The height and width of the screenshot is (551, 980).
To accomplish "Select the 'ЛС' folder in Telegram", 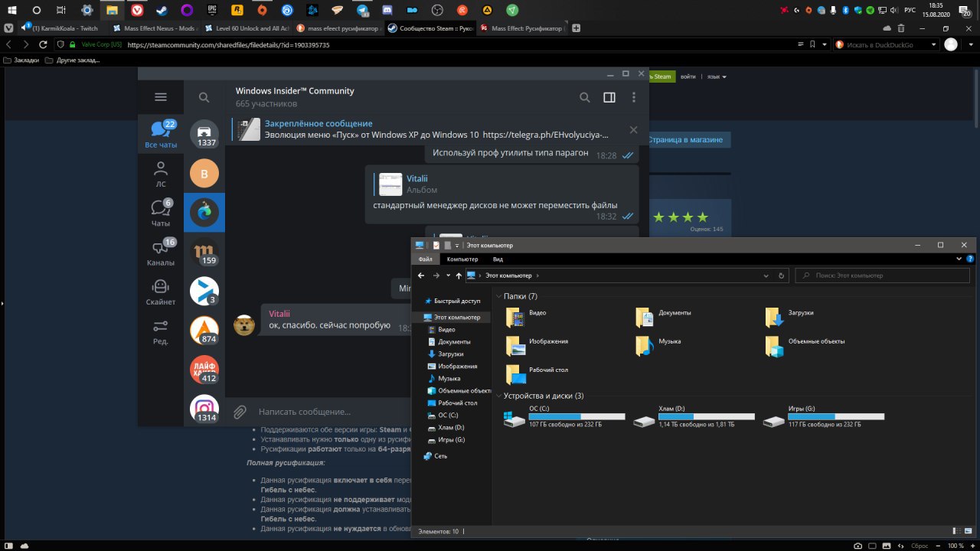I will 161,174.
